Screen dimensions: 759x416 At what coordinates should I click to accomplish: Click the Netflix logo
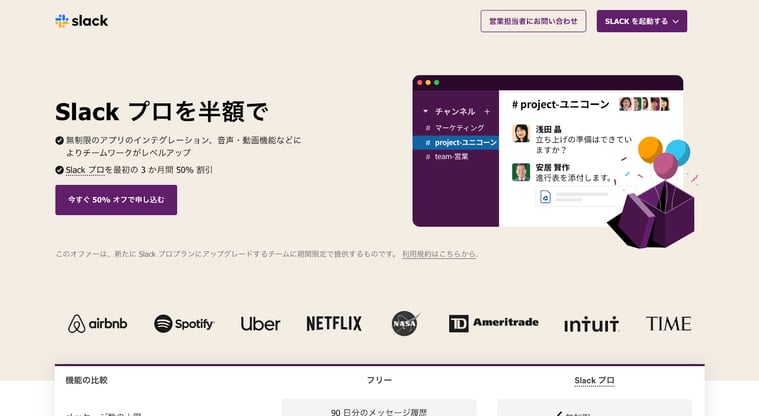point(334,324)
